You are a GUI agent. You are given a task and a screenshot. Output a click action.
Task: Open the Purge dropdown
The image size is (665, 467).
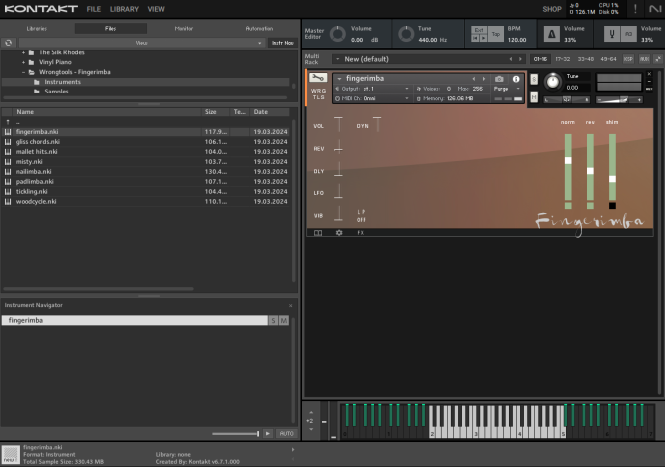506,89
